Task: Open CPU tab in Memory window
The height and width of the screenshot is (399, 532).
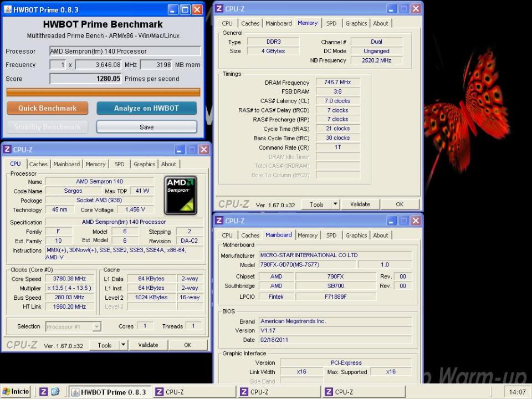Action: click(x=227, y=23)
